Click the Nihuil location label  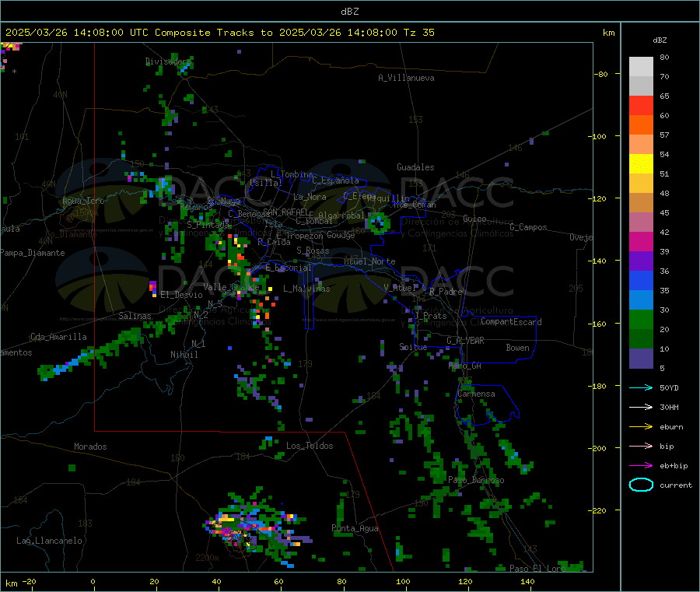(x=184, y=355)
